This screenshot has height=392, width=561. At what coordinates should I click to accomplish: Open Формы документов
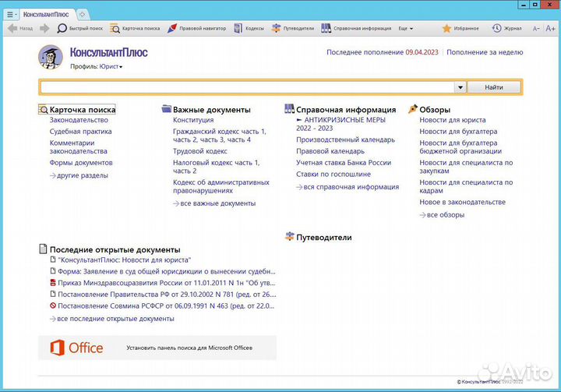click(x=81, y=163)
